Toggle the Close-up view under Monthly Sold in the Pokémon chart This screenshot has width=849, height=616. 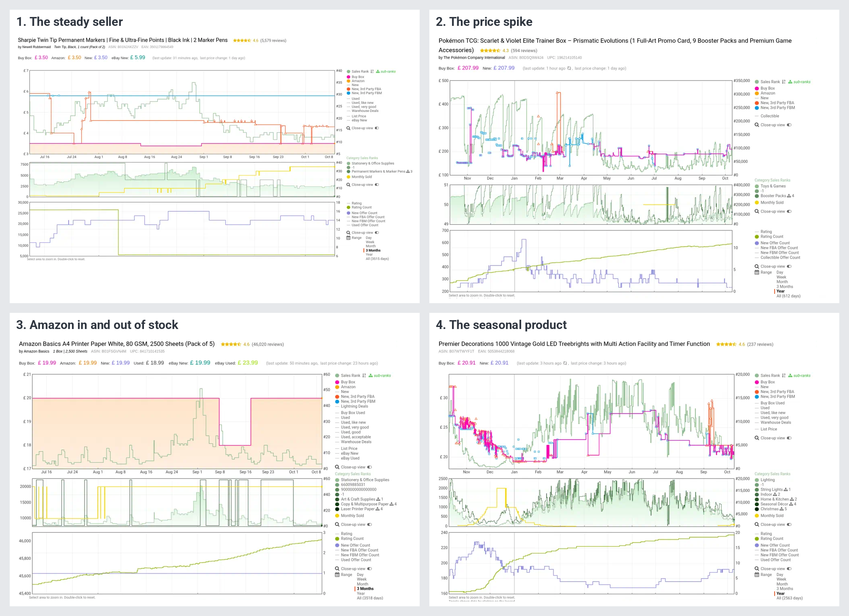tap(789, 211)
